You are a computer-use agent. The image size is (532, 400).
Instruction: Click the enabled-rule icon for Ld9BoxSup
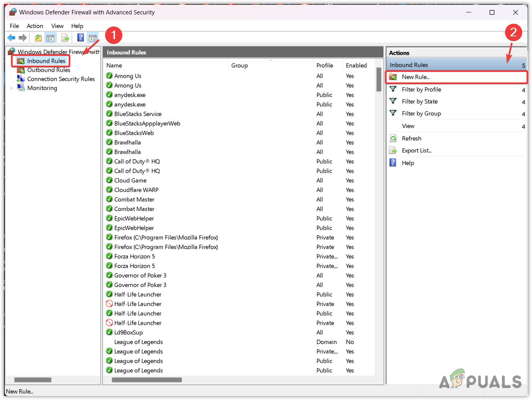(109, 332)
